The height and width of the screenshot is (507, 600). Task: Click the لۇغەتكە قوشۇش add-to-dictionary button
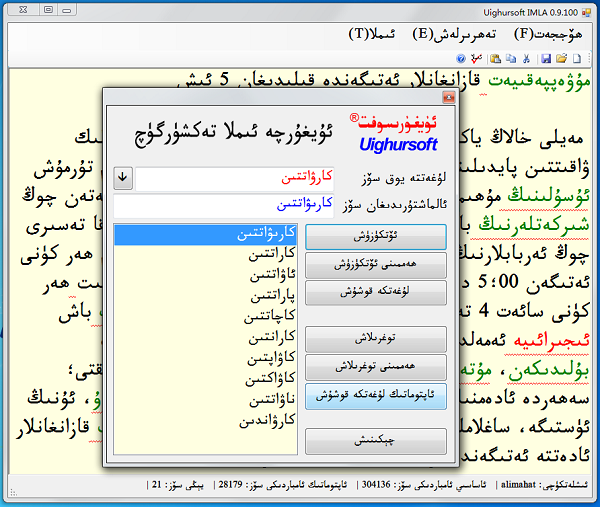point(376,293)
